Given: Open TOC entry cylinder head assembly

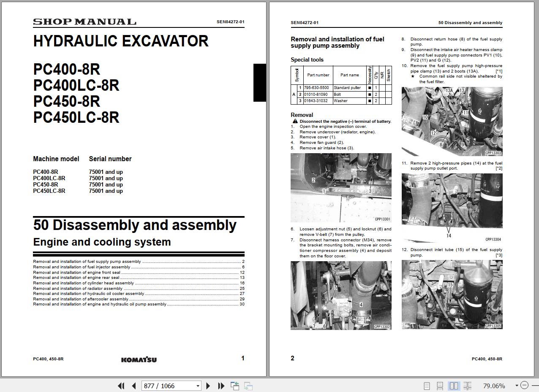Looking at the screenshot, I should [139, 283].
